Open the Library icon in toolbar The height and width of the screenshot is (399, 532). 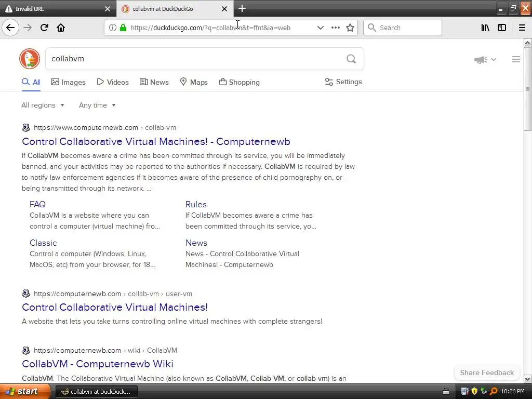[x=485, y=28]
